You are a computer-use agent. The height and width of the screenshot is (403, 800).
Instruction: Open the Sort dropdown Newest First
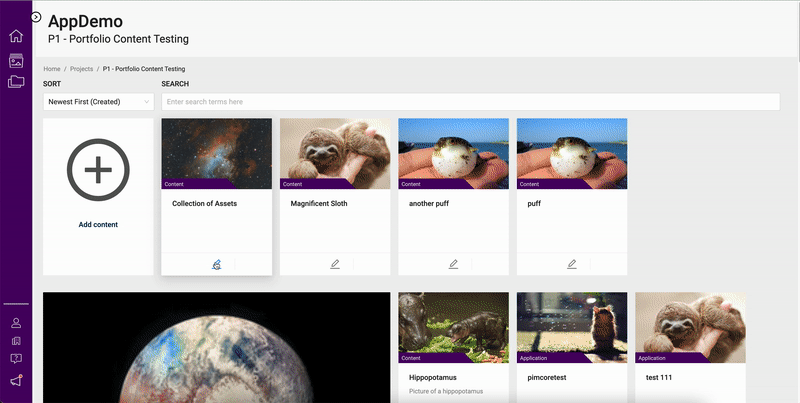click(x=98, y=102)
